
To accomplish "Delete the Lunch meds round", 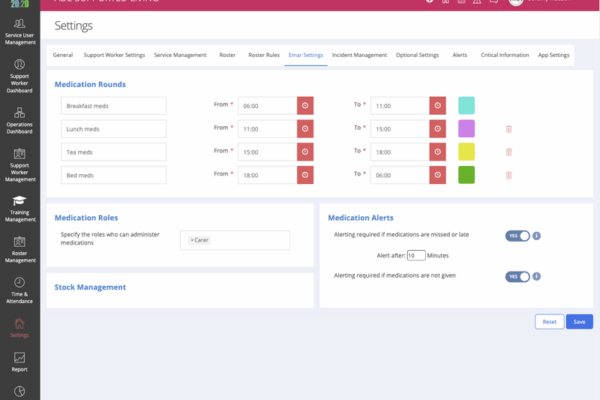I will pos(508,129).
